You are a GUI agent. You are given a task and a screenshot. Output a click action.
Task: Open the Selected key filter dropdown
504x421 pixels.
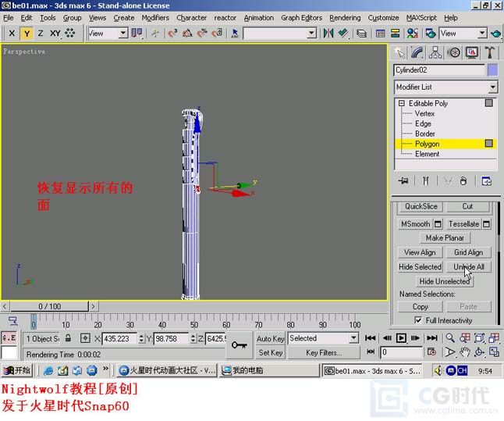[353, 338]
